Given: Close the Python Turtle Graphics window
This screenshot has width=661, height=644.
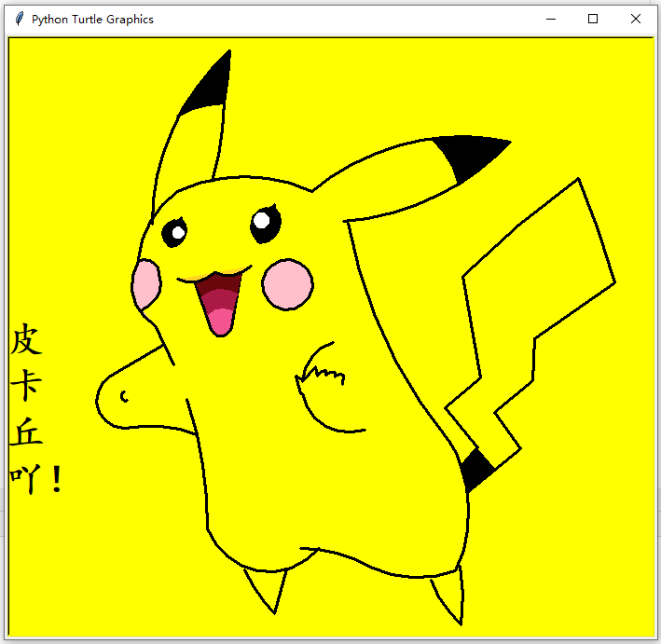Looking at the screenshot, I should (636, 19).
